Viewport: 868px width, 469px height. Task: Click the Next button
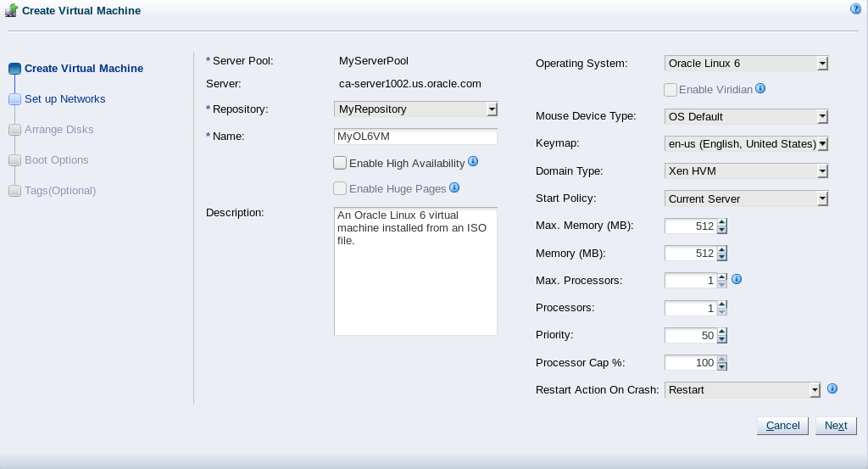(836, 425)
